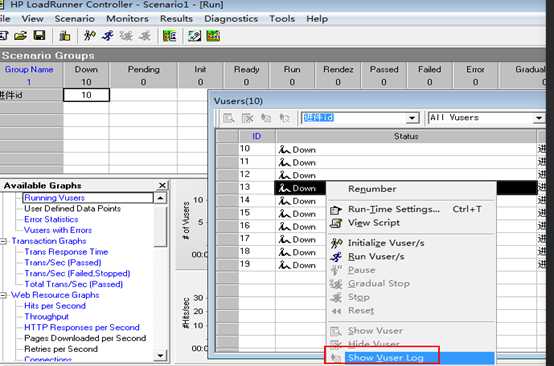Open the Diagnostics menu

pos(231,19)
